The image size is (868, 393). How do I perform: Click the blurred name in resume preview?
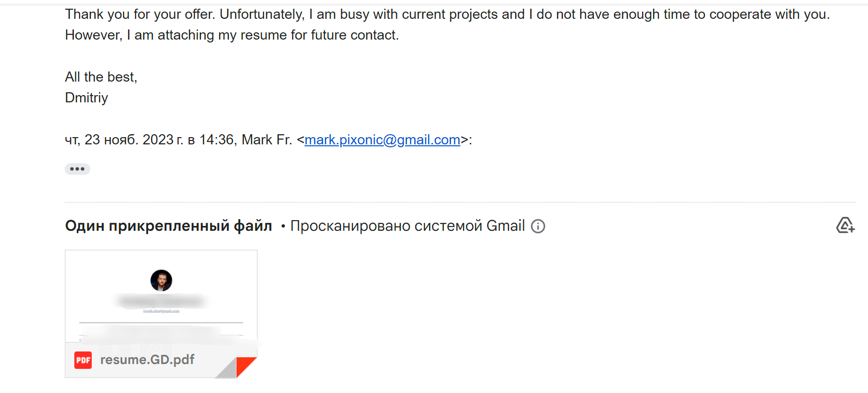tap(161, 301)
